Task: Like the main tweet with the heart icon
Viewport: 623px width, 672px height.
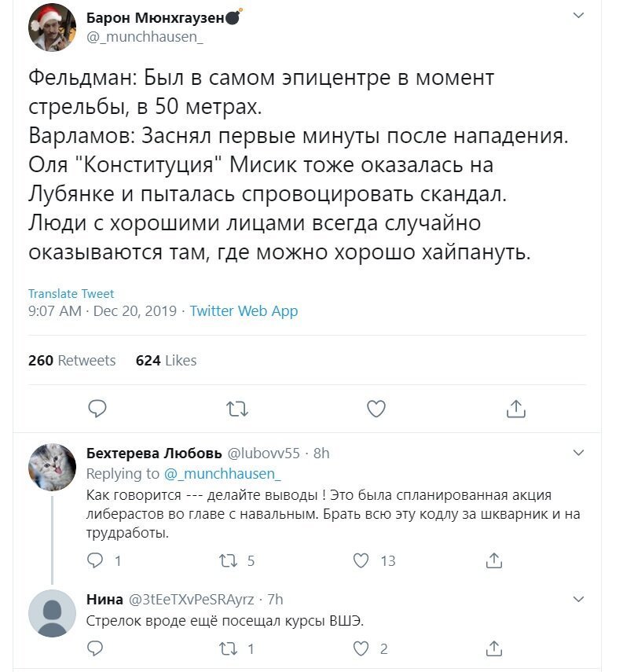Action: click(x=376, y=409)
